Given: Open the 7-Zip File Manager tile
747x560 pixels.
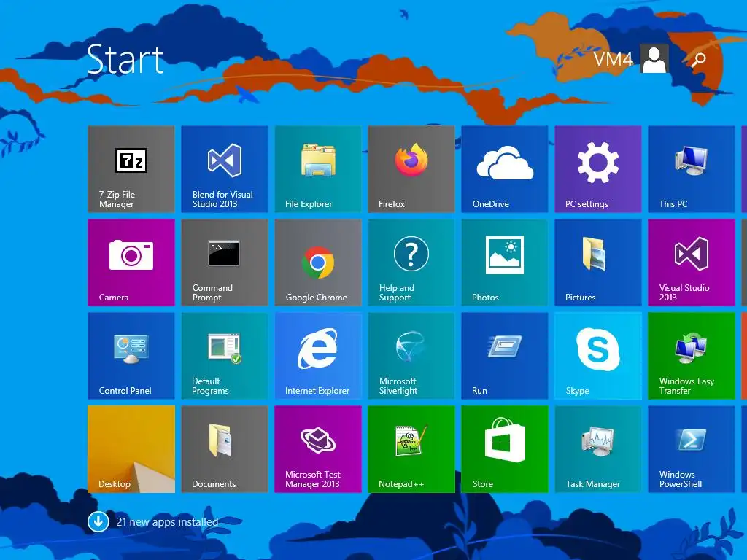Looking at the screenshot, I should point(131,169).
